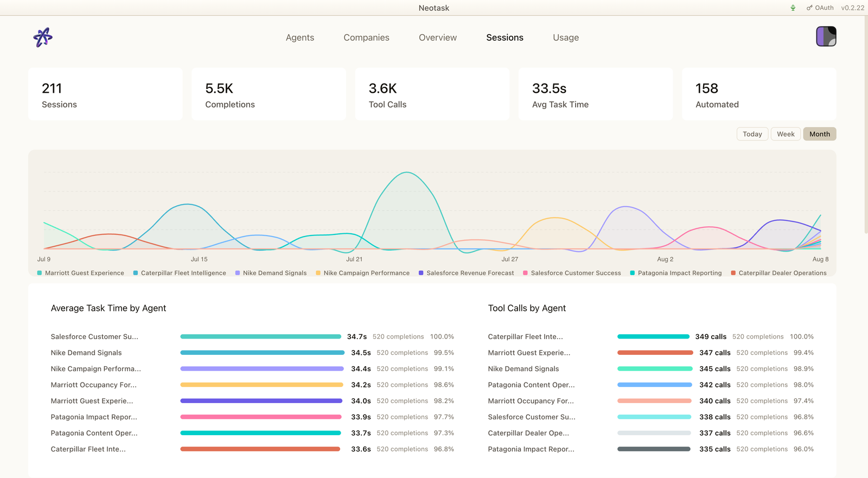Viewport: 868px width, 478px height.
Task: Click the 158 Automated stat card
Action: 759,94
